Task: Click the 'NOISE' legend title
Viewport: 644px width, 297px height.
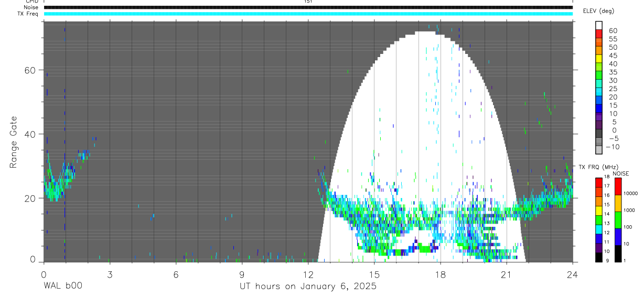Action: click(x=621, y=174)
